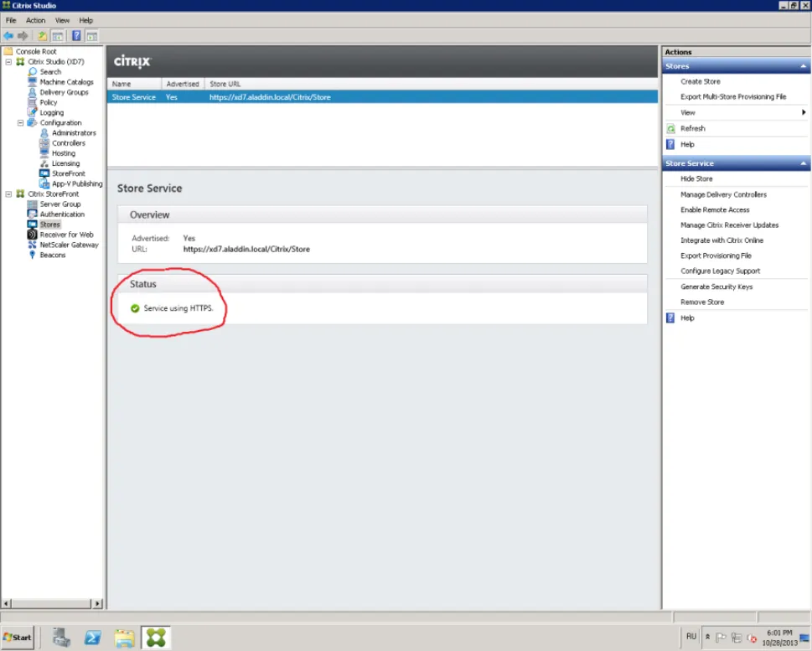Click the Show/Hide Action Pane toolbar icon
Image resolution: width=812 pixels, height=651 pixels.
[x=91, y=36]
